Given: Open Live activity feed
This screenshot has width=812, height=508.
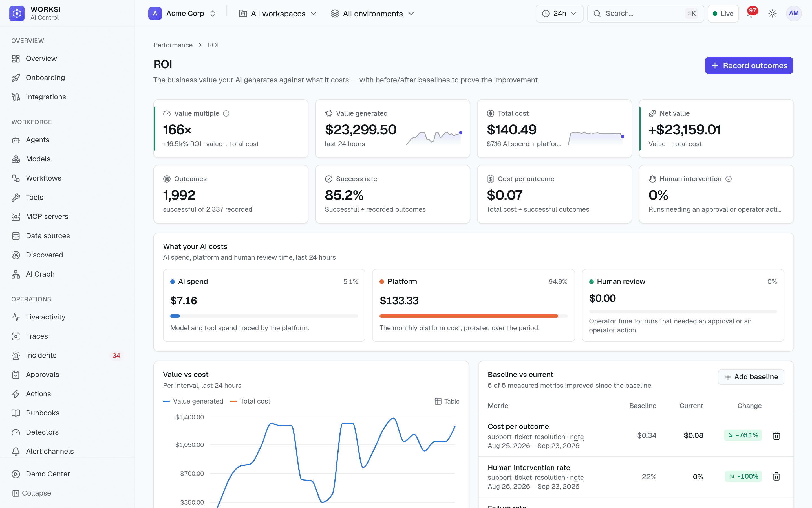Looking at the screenshot, I should coord(67,317).
